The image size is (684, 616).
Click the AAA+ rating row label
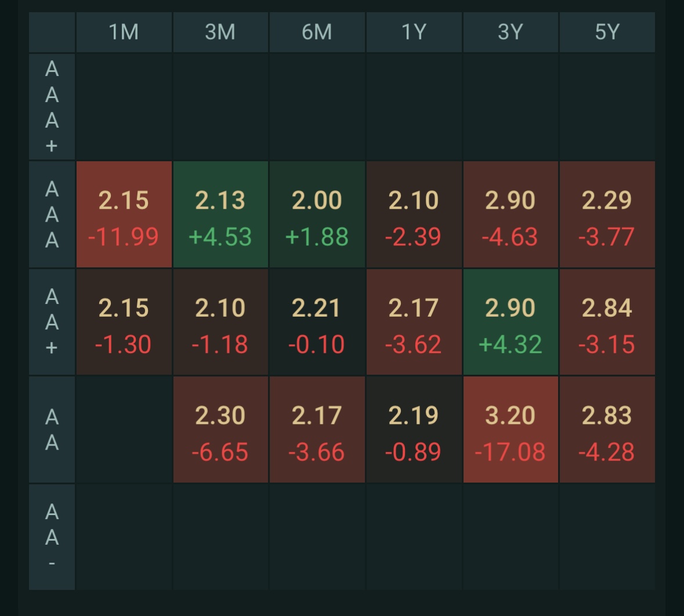(x=52, y=107)
